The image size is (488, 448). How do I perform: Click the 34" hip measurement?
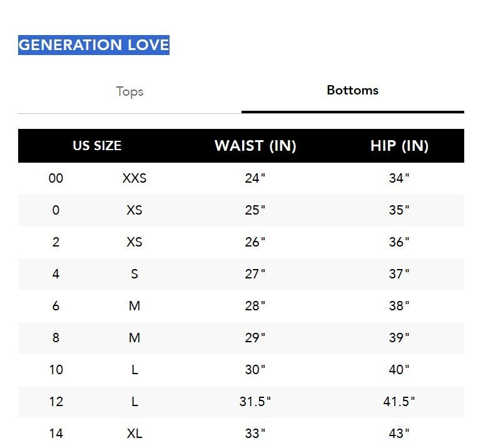(399, 178)
